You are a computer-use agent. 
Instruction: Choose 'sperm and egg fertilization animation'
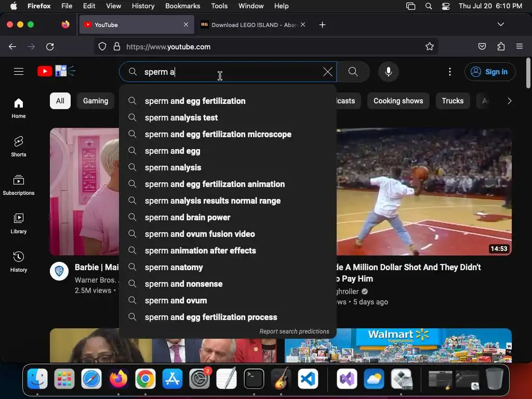228,184
